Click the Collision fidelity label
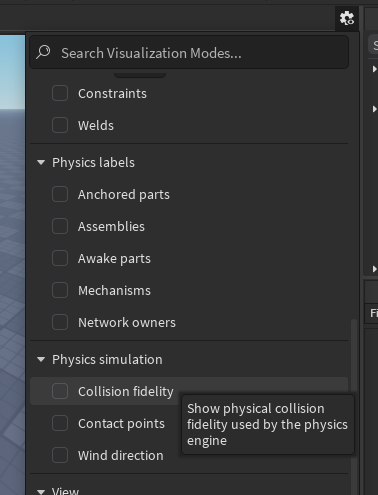Screen dimensions: 378x495 pos(126,392)
